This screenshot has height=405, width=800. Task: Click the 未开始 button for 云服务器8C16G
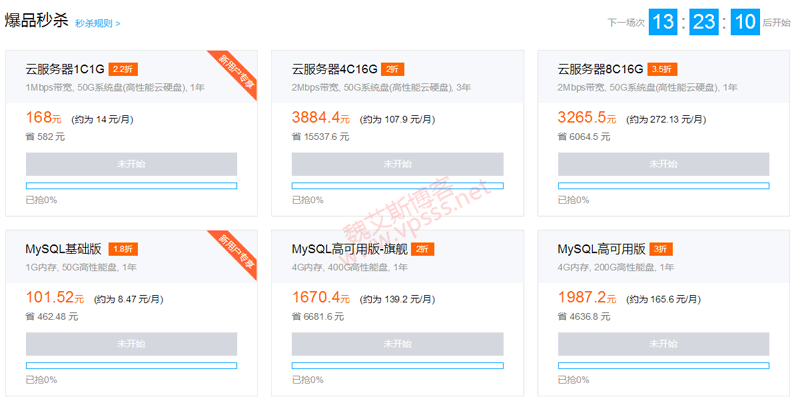[x=663, y=164]
